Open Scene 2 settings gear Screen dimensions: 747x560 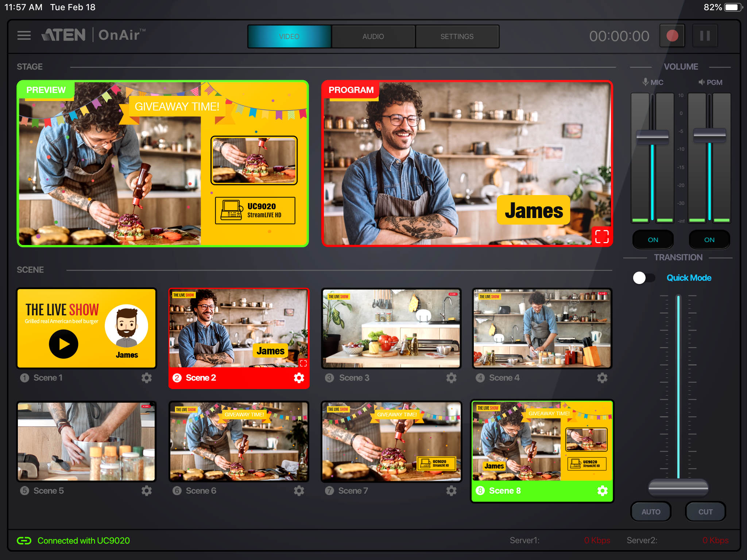click(x=299, y=378)
